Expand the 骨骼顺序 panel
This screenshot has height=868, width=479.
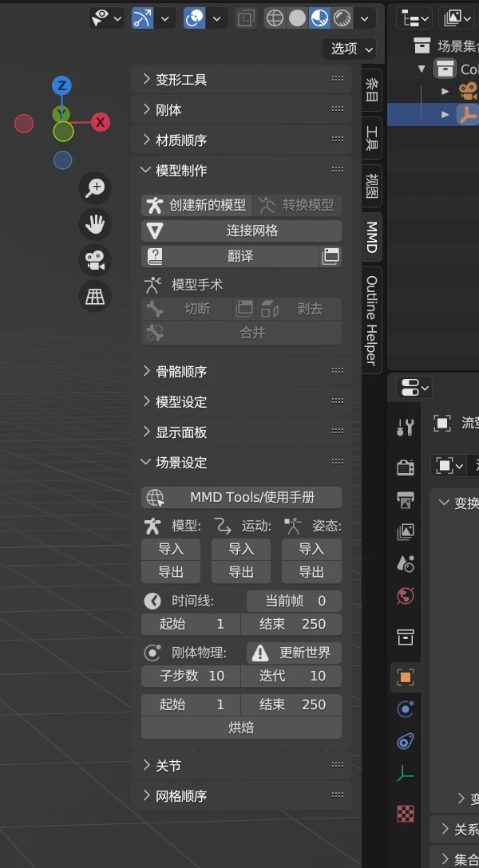tap(180, 372)
